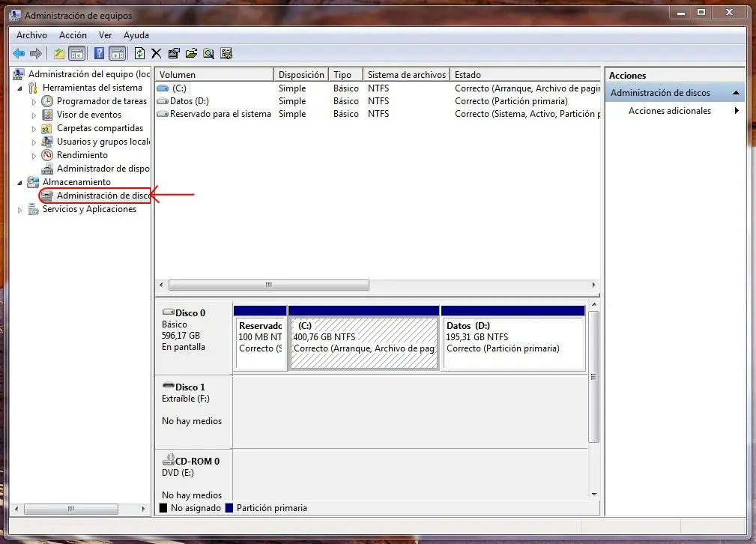Select the Datos (D:) partition block
Viewport: 756px width, 544px height.
[x=513, y=343]
